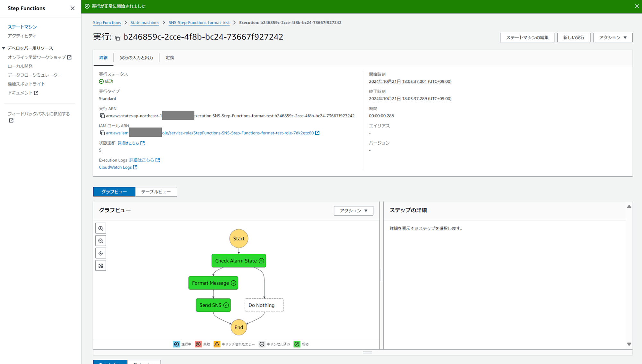
Task: Click the zoom in icon in graph view
Action: tap(100, 228)
